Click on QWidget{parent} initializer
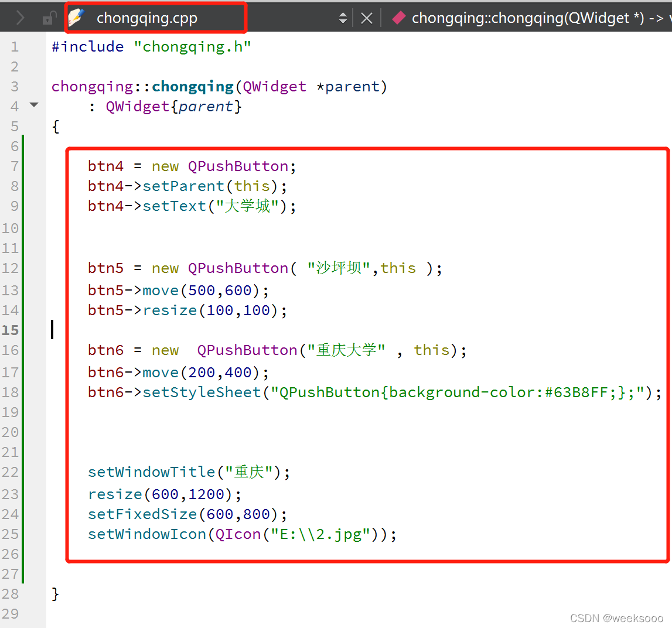Screen dimensions: 672x628 tap(173, 107)
